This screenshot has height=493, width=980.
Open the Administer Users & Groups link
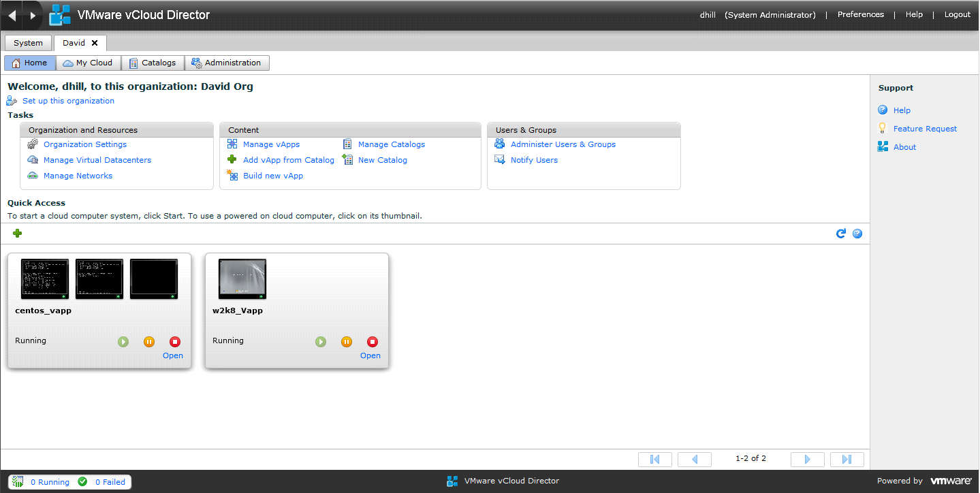(563, 144)
